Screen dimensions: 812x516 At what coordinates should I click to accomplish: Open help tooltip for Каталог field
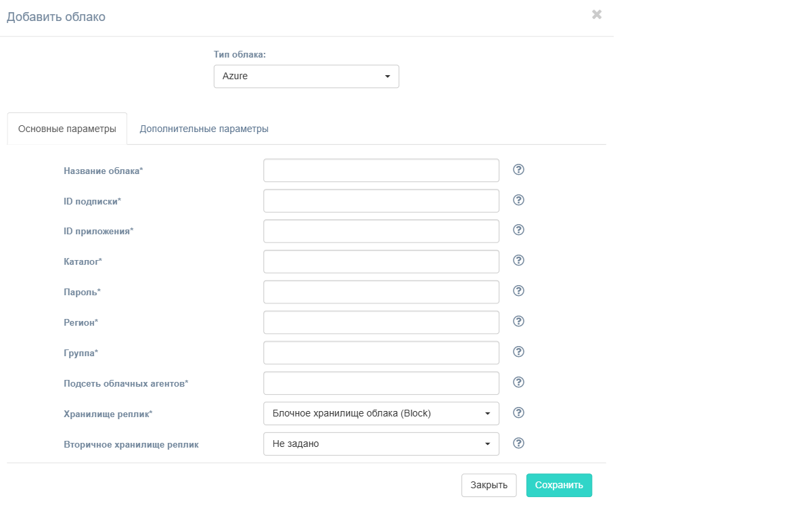point(519,261)
